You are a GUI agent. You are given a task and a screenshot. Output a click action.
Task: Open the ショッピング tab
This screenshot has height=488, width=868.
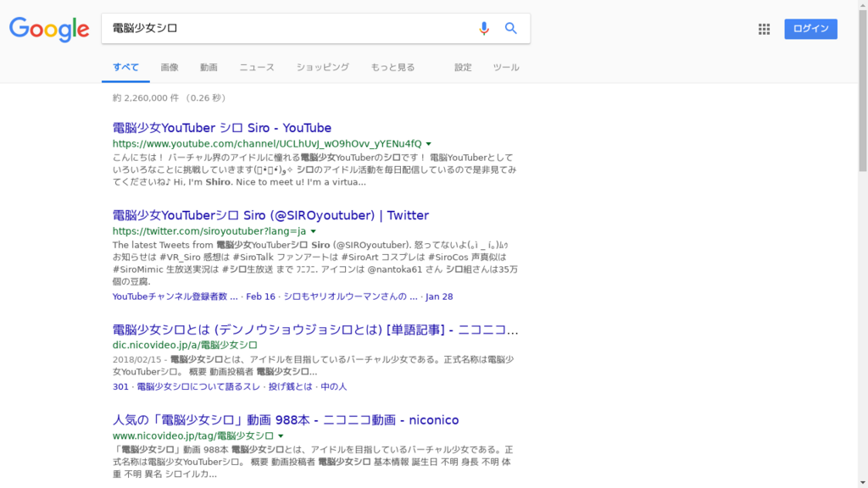[323, 68]
